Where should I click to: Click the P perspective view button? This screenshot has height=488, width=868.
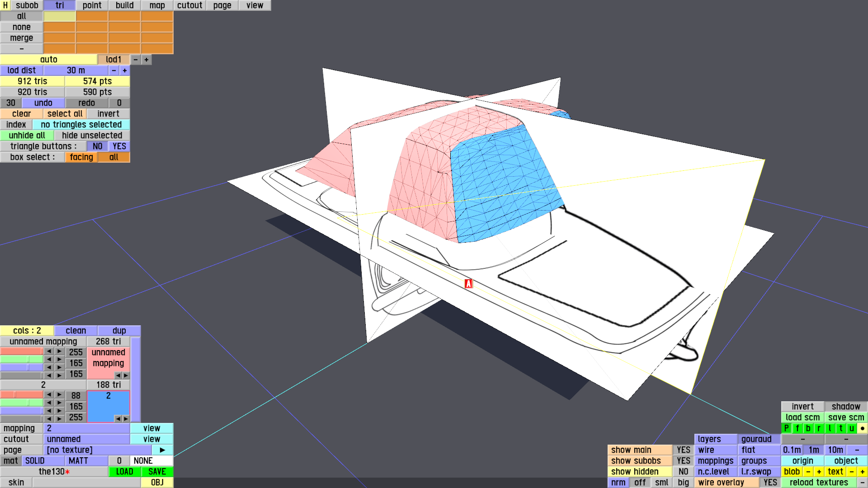(786, 428)
